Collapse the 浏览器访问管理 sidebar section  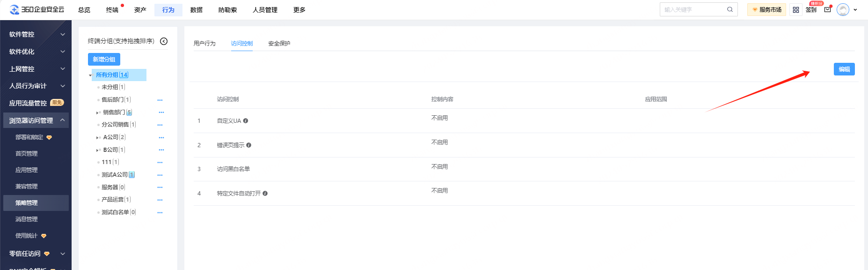[x=63, y=120]
